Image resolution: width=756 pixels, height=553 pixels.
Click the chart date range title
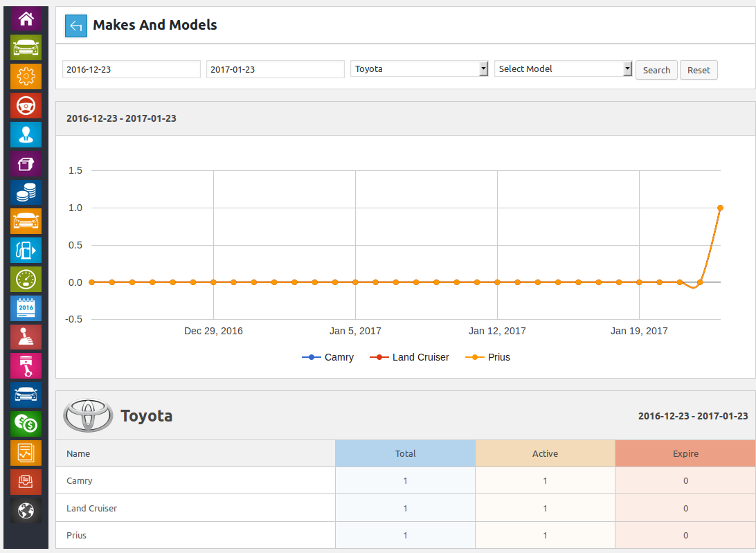121,118
